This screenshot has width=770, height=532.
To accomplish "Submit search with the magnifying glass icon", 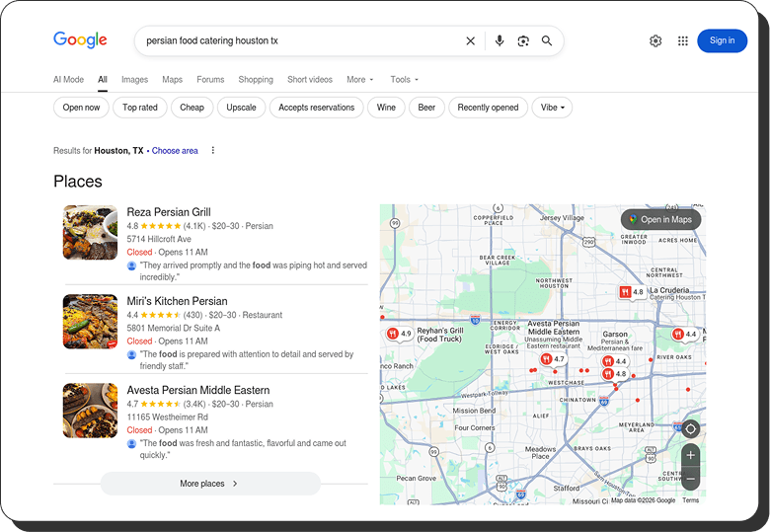I will [547, 40].
